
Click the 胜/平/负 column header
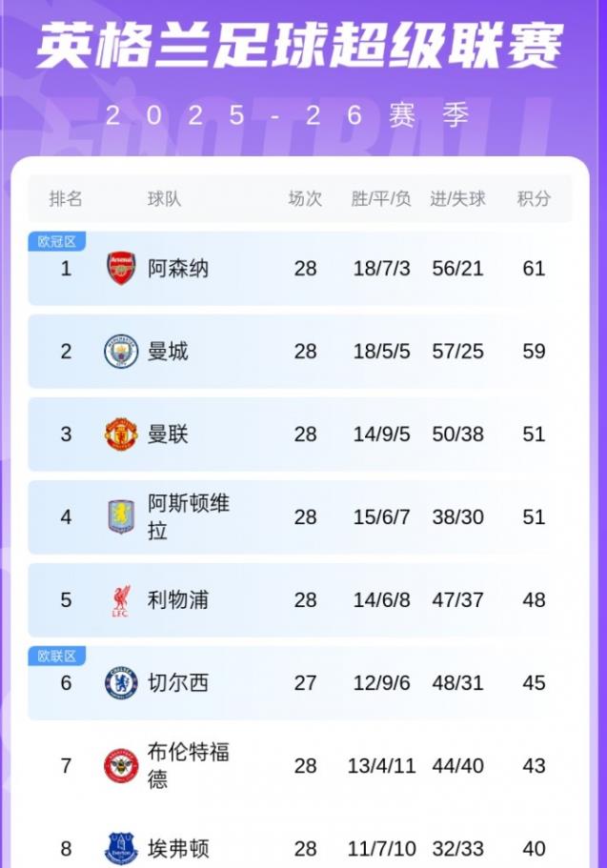[381, 199]
